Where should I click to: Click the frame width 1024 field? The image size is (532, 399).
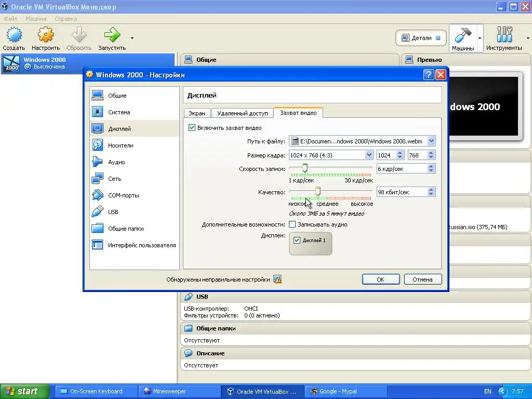pos(386,155)
